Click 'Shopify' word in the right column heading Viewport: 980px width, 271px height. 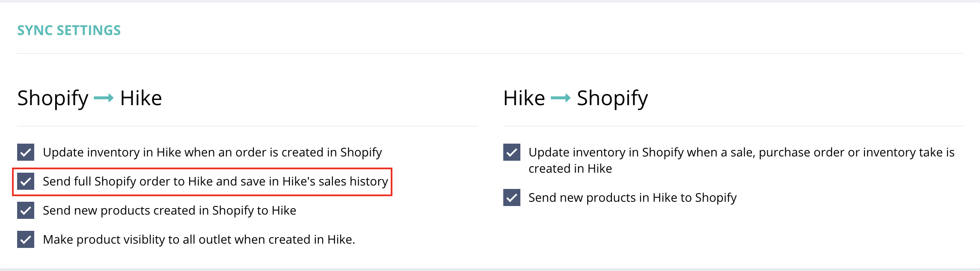coord(612,98)
